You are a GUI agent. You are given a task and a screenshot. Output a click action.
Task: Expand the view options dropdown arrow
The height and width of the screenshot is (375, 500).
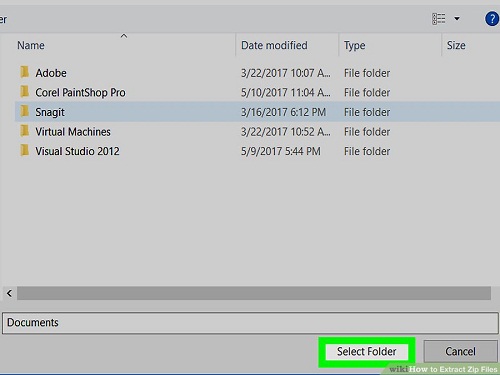[457, 19]
